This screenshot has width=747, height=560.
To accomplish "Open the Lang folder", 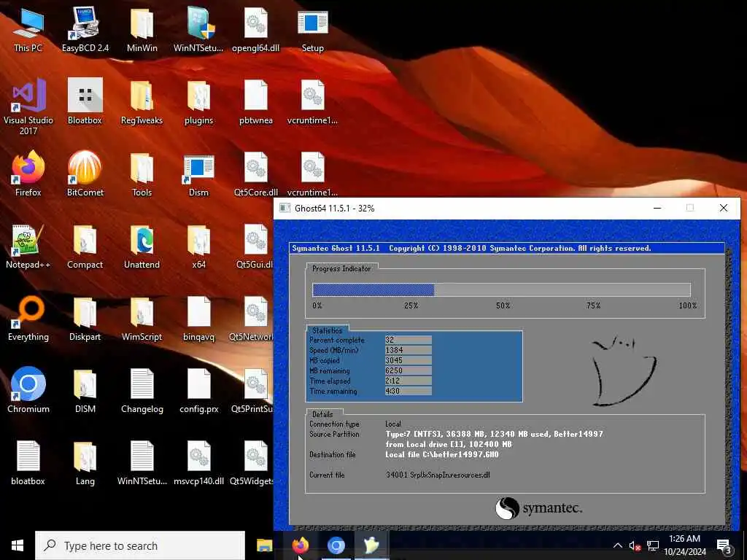I will click(x=85, y=463).
